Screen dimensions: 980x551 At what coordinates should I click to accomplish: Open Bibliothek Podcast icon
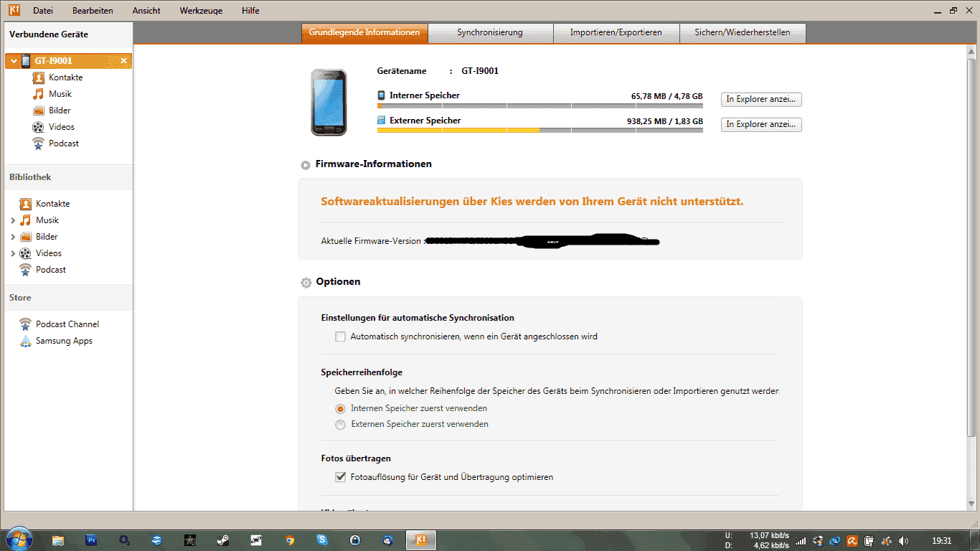(25, 270)
